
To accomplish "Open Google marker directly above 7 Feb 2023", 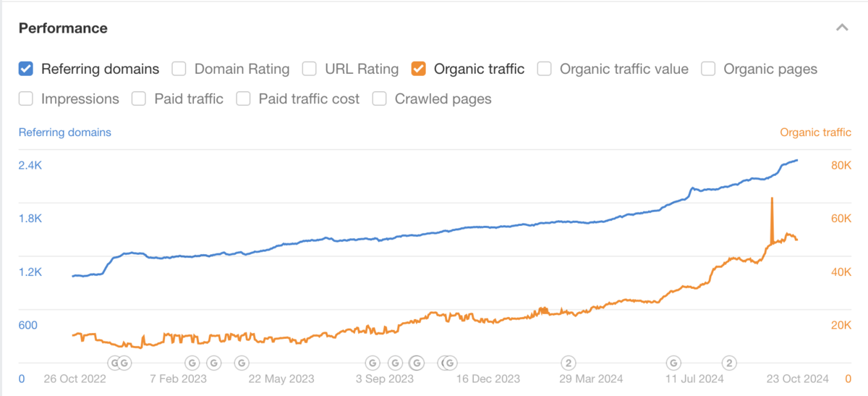I will click(192, 363).
